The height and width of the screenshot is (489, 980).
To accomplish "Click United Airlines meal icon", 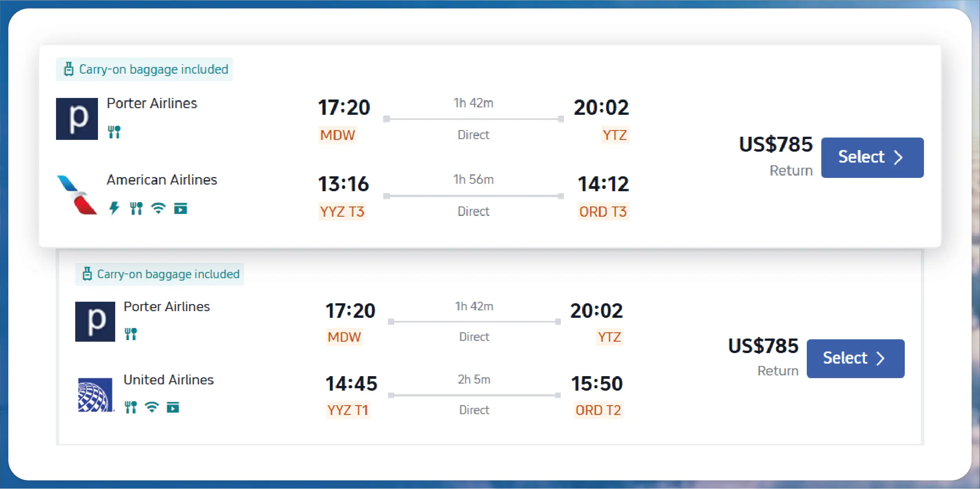I will 131,407.
